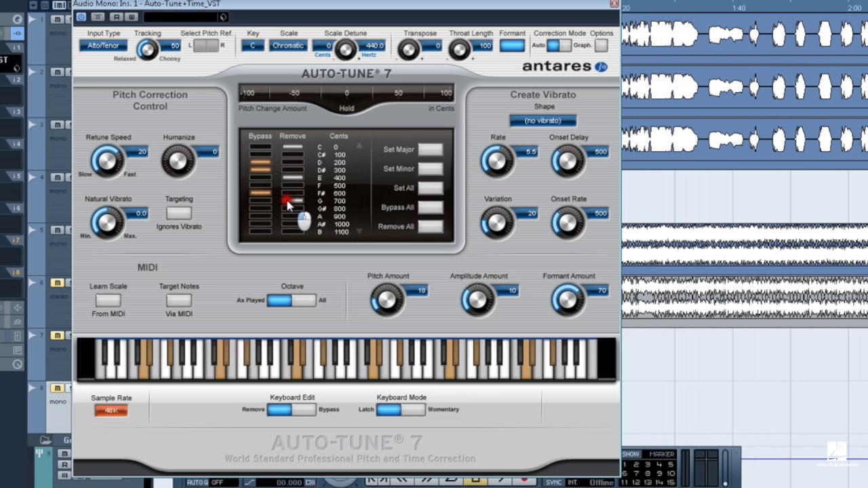This screenshot has height=488, width=868.
Task: Open the vibrato Shape (no vibrato) dropdown
Action: point(542,121)
